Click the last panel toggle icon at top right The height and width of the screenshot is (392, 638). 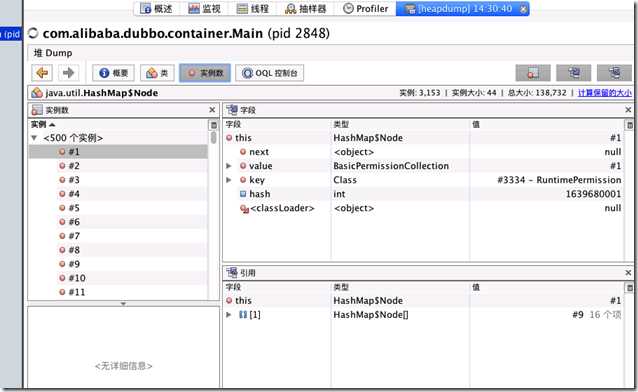614,73
